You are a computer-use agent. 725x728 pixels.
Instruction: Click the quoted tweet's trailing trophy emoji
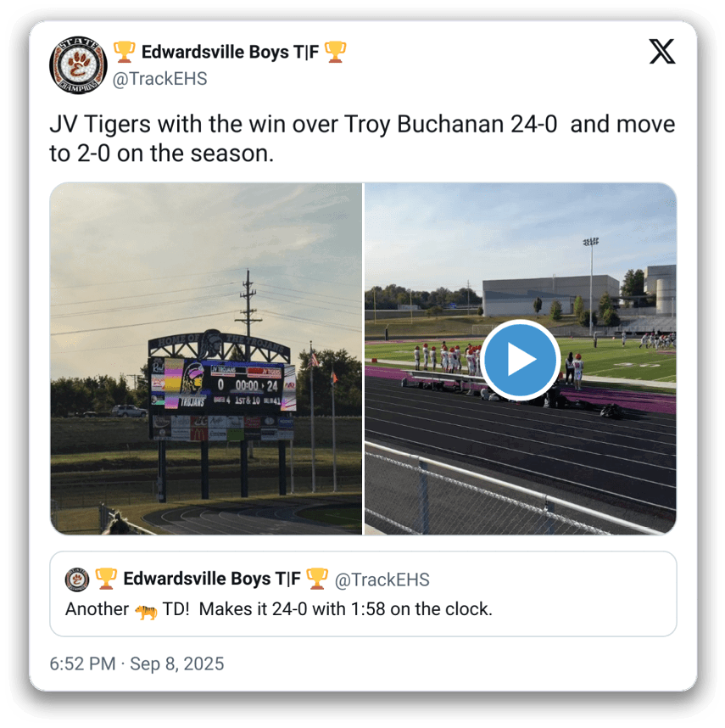317,579
